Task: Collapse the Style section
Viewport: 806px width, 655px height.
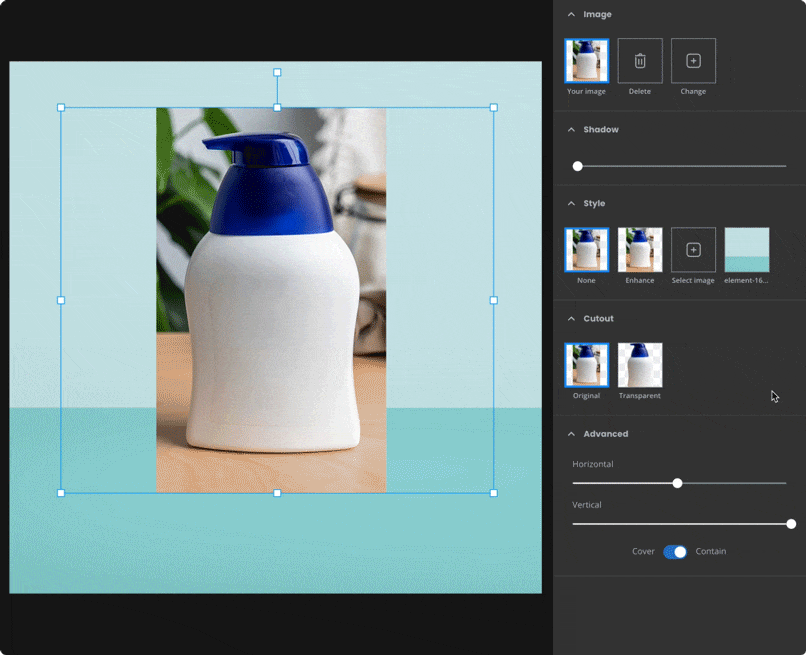Action: pyautogui.click(x=571, y=203)
